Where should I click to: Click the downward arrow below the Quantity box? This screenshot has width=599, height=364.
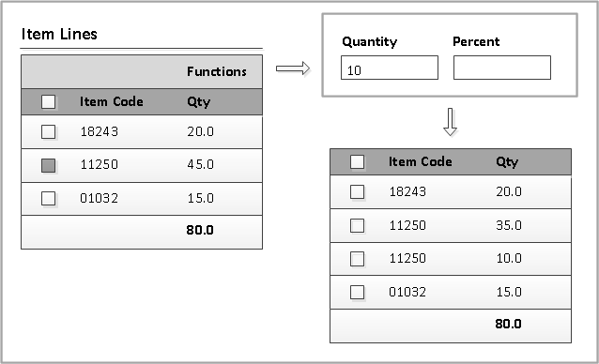coord(451,122)
